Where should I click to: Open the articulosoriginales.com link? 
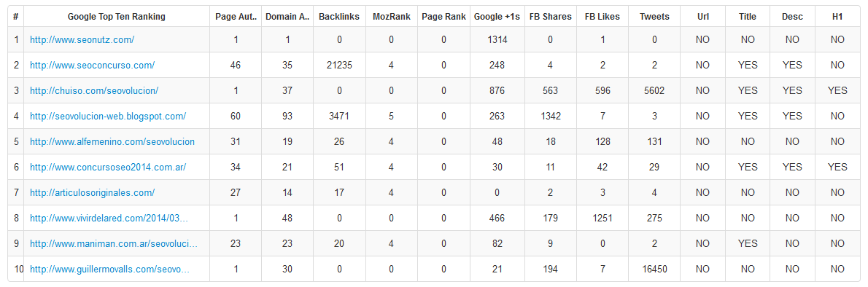(93, 192)
